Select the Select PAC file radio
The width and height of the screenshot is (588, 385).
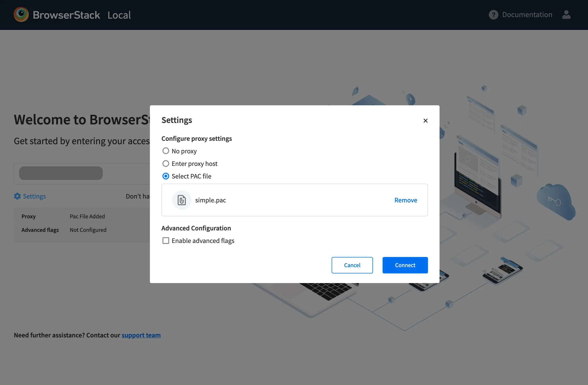click(x=166, y=176)
